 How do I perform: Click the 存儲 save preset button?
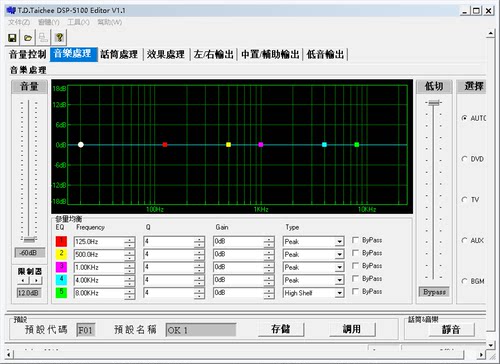pos(281,329)
